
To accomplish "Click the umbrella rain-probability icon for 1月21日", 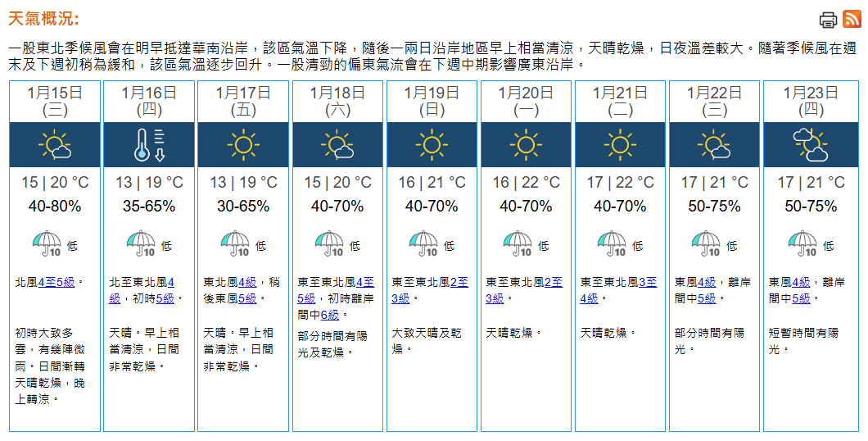I will tap(613, 243).
